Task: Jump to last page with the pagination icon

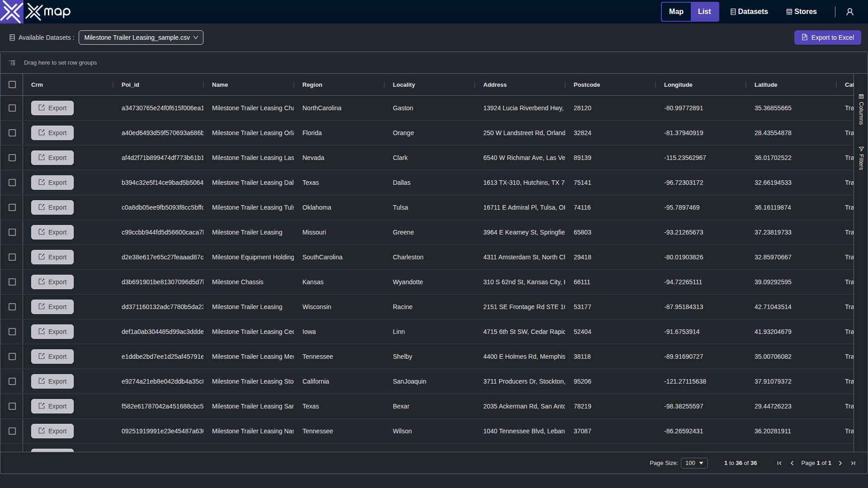Action: [853, 463]
